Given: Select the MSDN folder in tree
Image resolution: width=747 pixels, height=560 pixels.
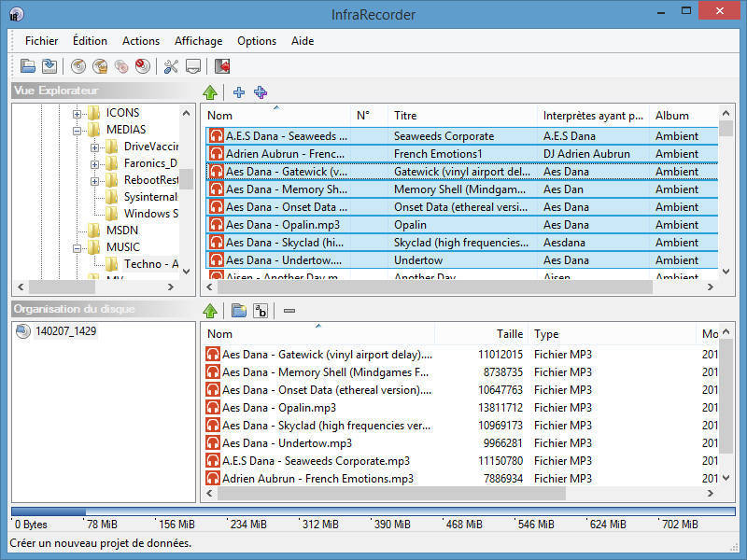Looking at the screenshot, I should (x=122, y=230).
